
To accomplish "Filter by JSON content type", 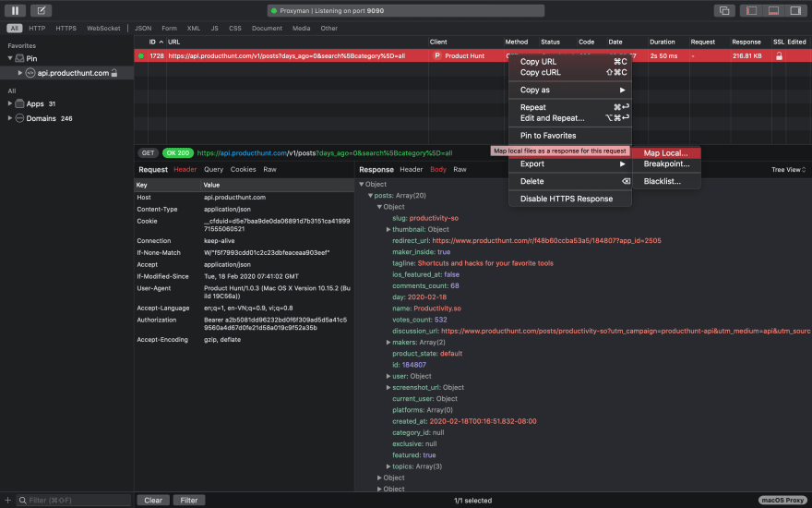I will 143,28.
